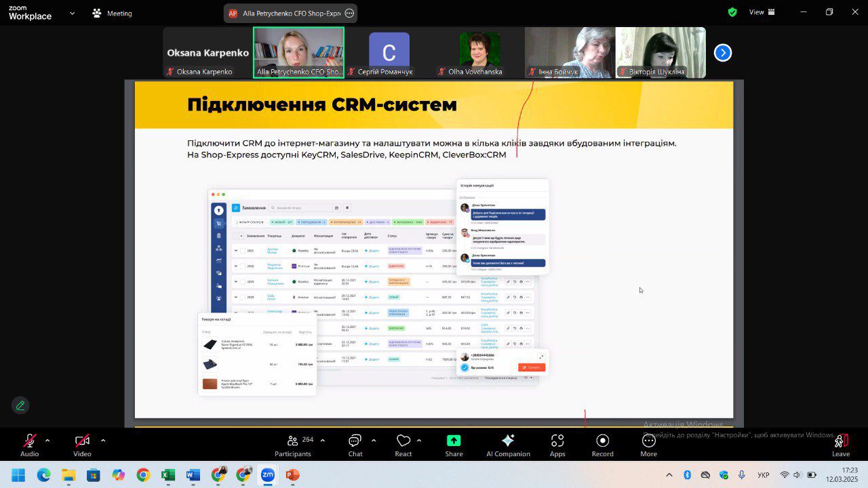Start recording with the Record button

coord(602,445)
